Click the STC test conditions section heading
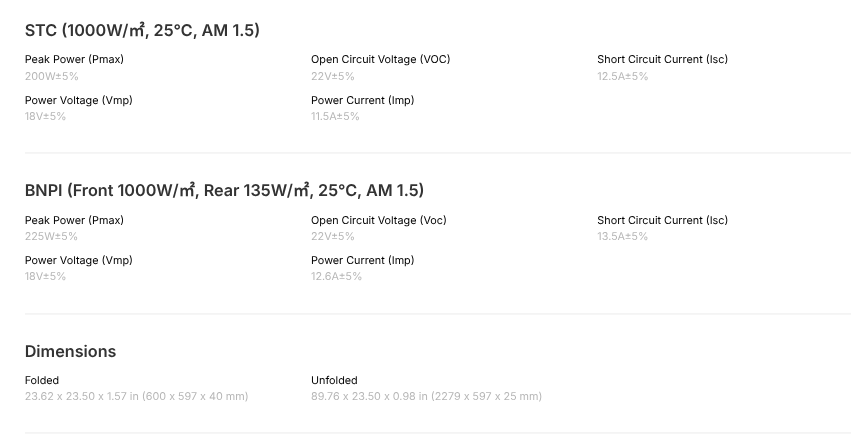 pos(142,31)
